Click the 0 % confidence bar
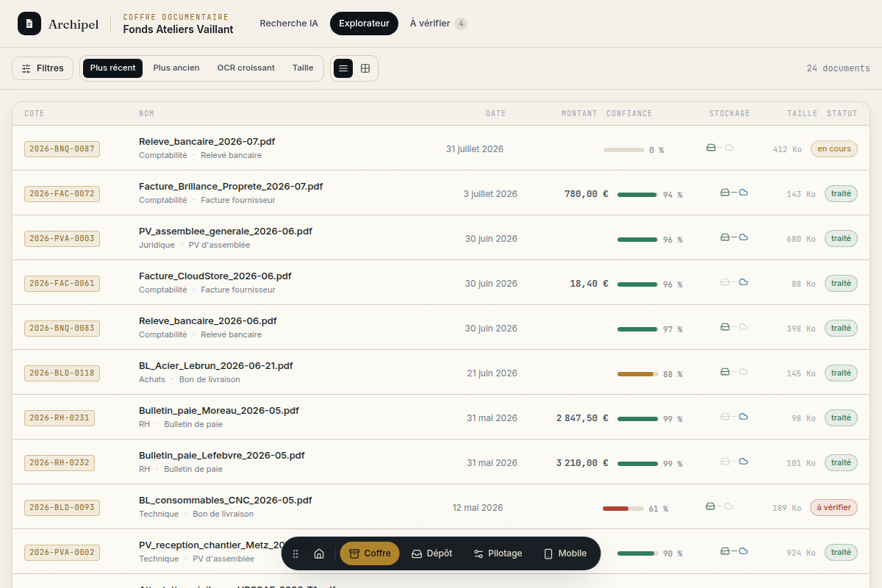Viewport: 882px width, 588px height. point(623,150)
